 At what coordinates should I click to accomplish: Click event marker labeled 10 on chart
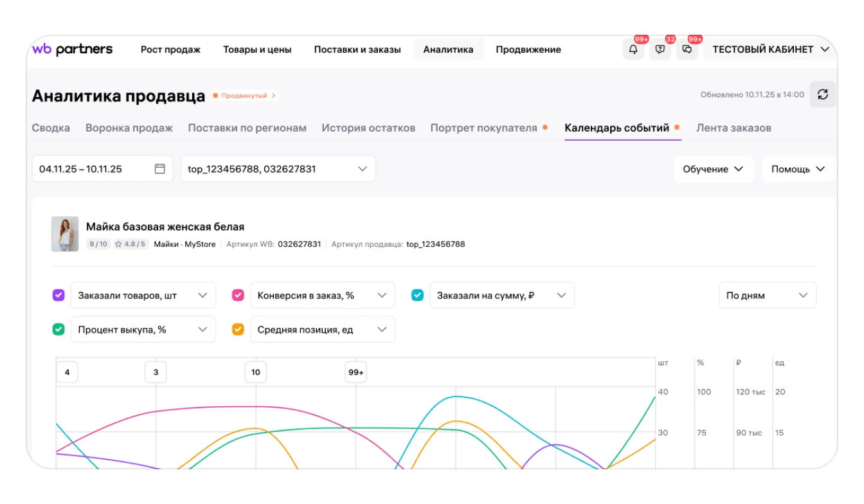pos(256,372)
